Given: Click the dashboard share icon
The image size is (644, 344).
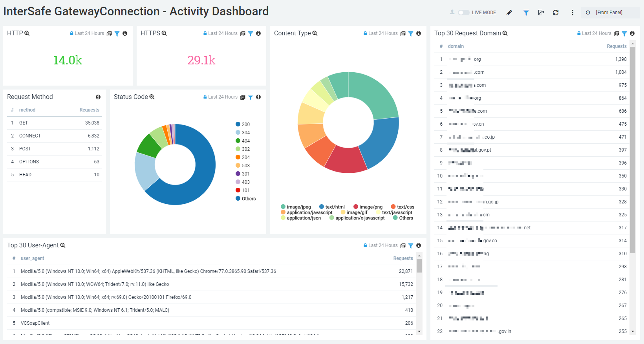Looking at the screenshot, I should (x=541, y=13).
